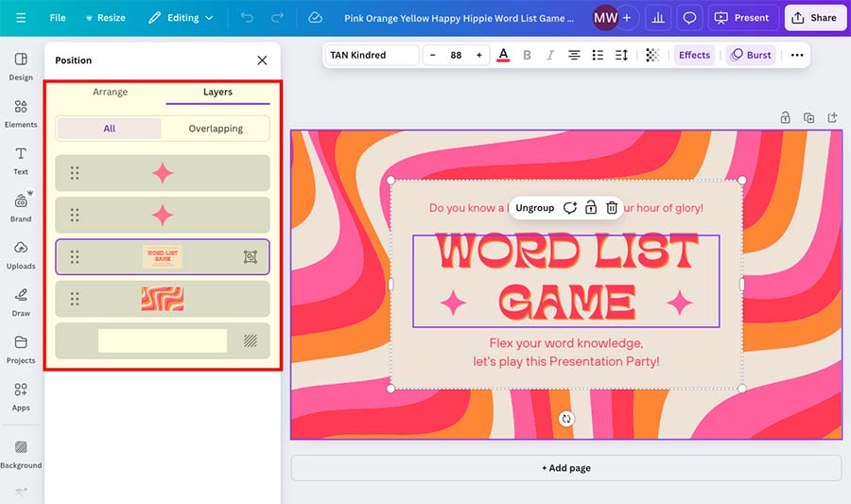This screenshot has width=851, height=504.
Task: Delete the selected group with trash icon
Action: coord(612,208)
